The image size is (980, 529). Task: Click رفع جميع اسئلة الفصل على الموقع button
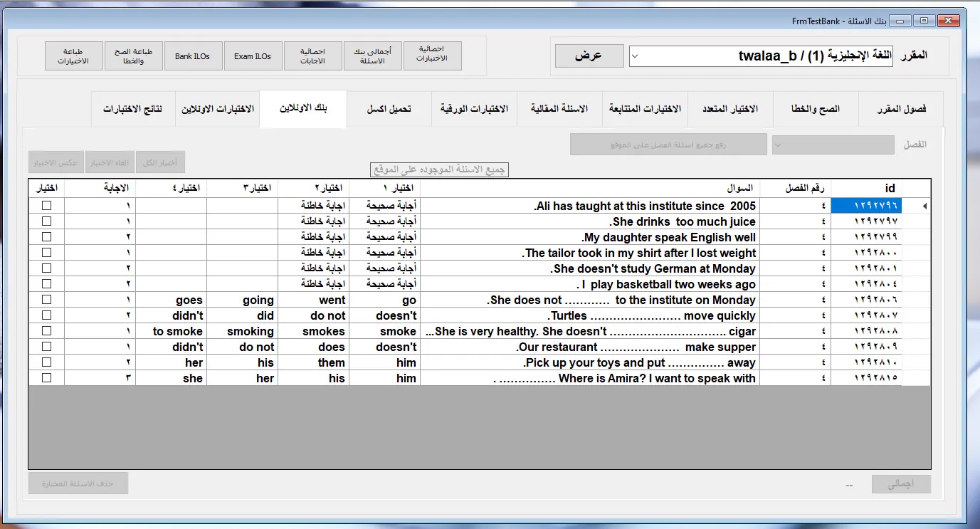668,145
